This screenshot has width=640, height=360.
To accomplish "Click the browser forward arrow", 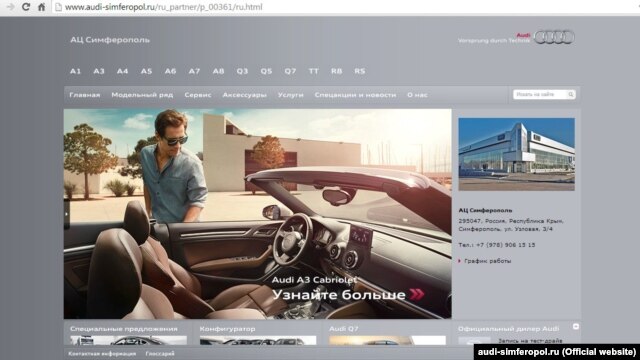I will point(11,7).
